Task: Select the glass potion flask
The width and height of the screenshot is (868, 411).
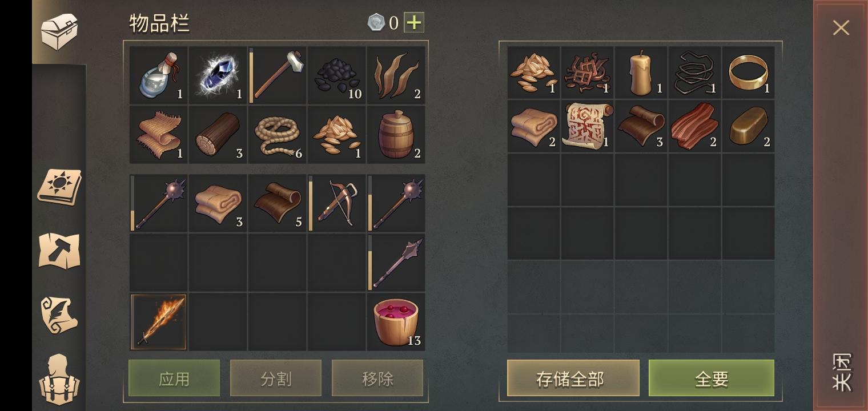Action: [159, 75]
